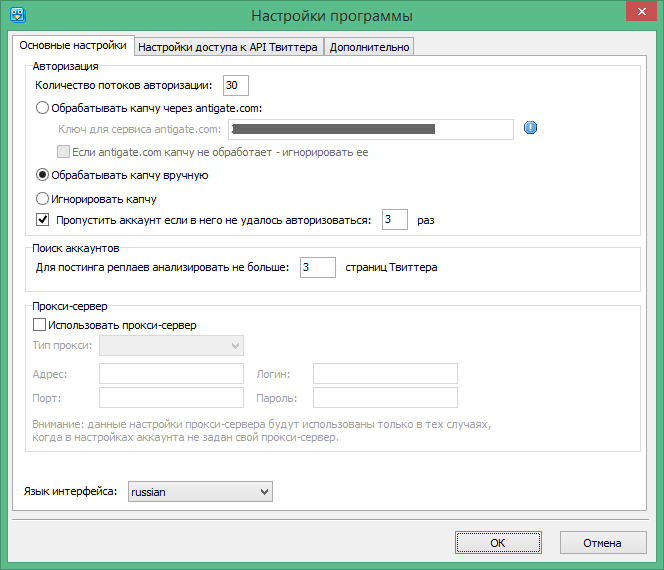Select 'Игнорировать капчу' radio option

tap(42, 199)
